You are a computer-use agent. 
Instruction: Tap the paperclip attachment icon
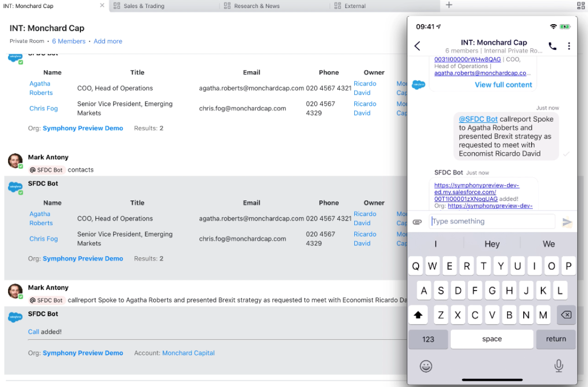pyautogui.click(x=417, y=222)
